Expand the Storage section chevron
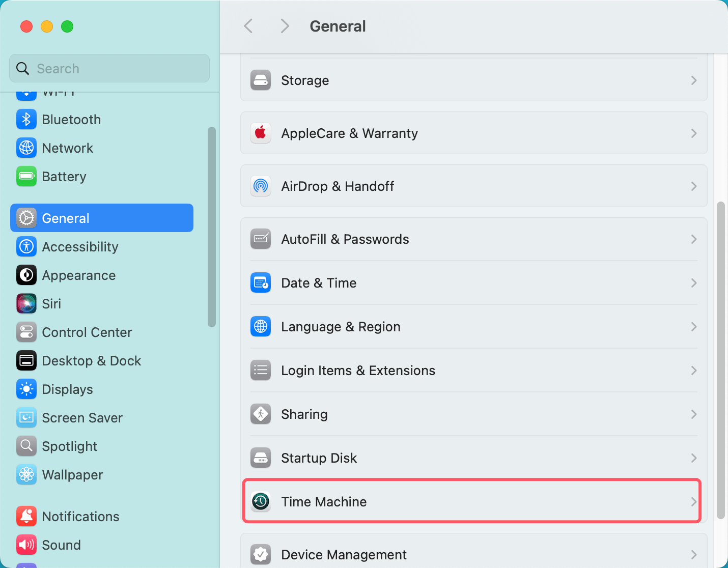The width and height of the screenshot is (728, 568). pyautogui.click(x=693, y=80)
